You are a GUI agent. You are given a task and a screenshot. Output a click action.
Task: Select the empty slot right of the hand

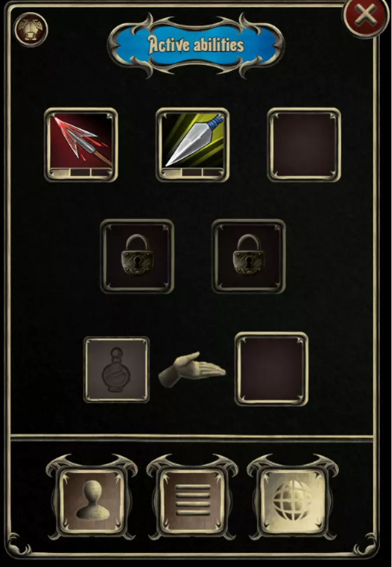click(x=272, y=369)
